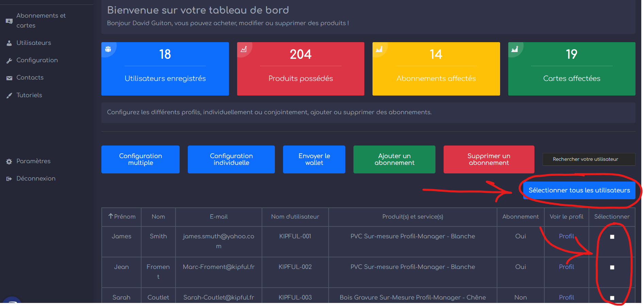The image size is (644, 306).
Task: Tick the checkbox for James Smith
Action: 612,237
